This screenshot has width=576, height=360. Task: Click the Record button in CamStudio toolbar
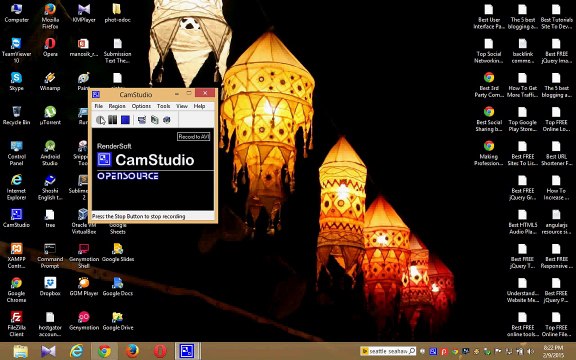[x=100, y=120]
